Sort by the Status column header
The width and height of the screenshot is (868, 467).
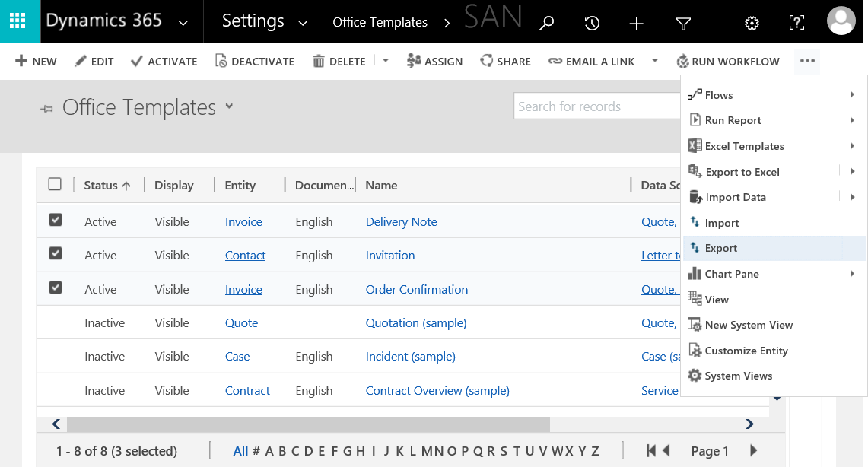(x=107, y=186)
